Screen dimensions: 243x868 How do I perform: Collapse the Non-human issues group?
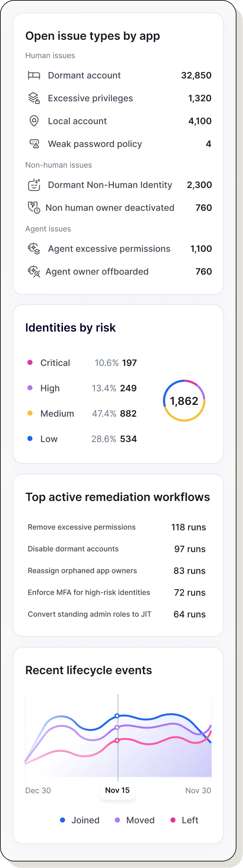click(x=59, y=165)
